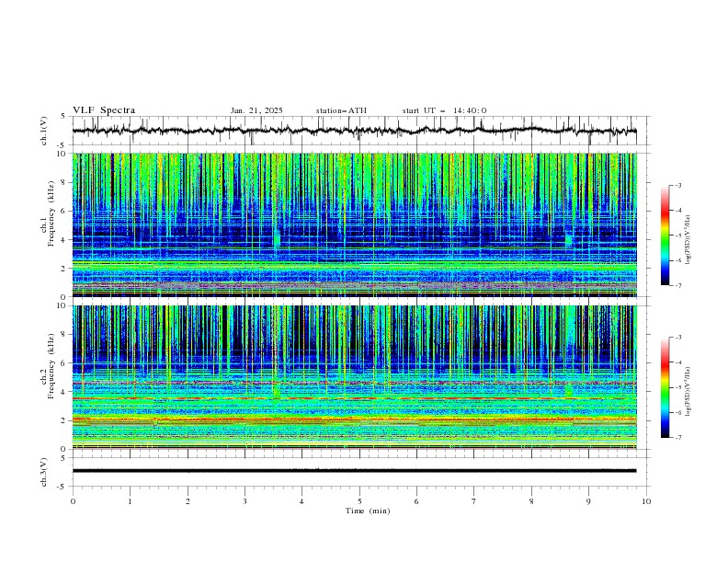Click the ch.2 "Frequency (kHz)" axis label
This screenshot has width=728, height=563.
[51, 366]
